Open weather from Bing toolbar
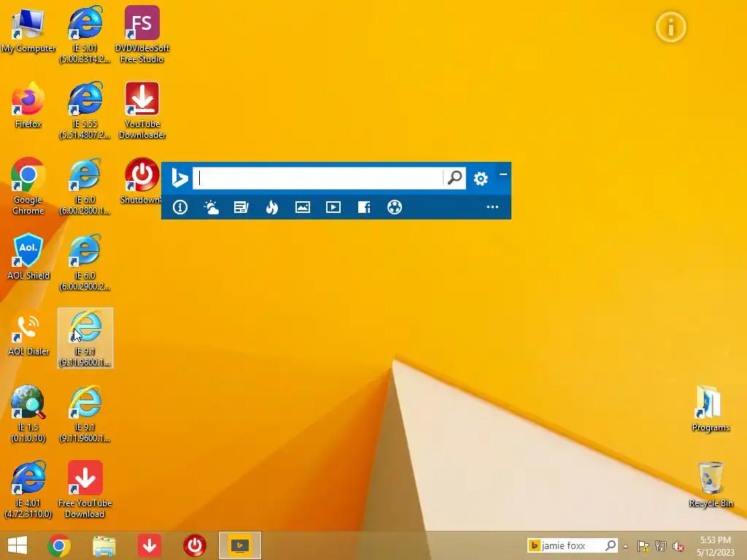Image resolution: width=747 pixels, height=560 pixels. [x=211, y=207]
